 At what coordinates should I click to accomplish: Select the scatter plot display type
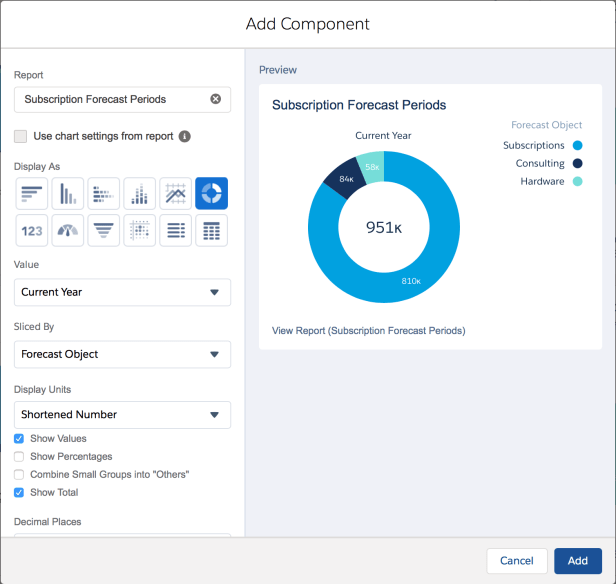coord(139,230)
